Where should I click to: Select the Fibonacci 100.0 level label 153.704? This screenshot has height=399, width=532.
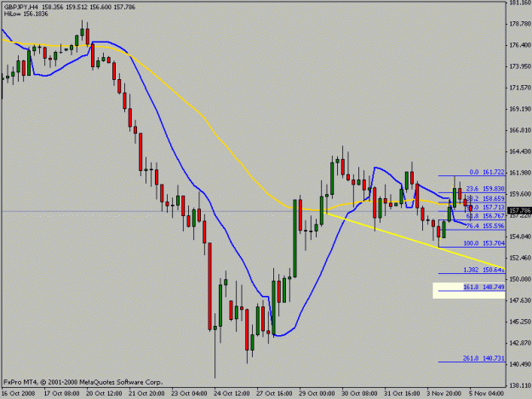(x=484, y=243)
